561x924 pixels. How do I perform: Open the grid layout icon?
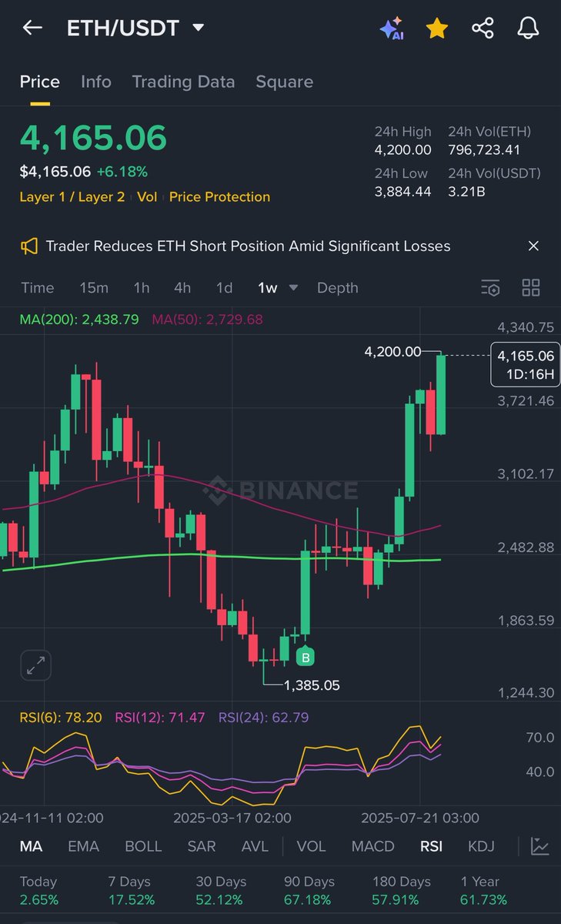click(531, 288)
